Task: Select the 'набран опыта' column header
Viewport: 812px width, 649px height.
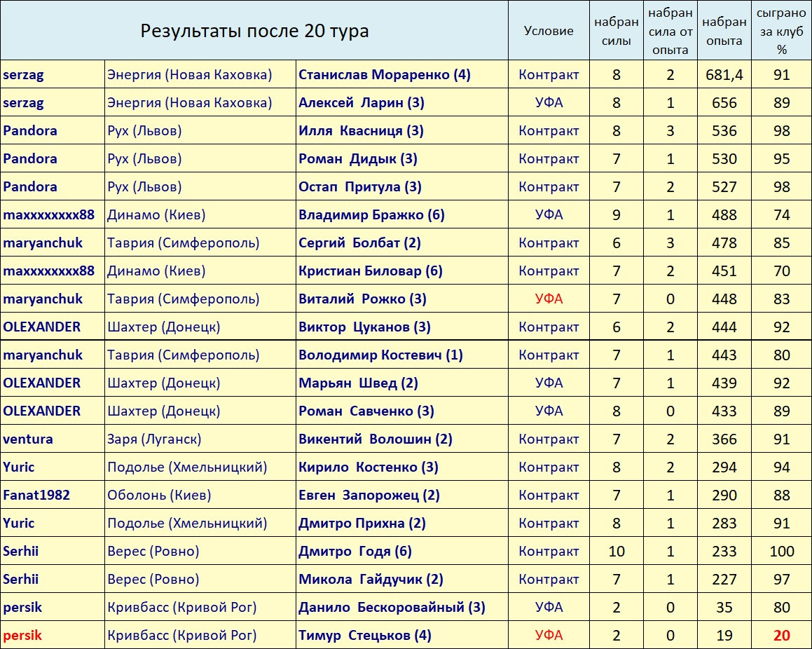Action: pos(724,31)
